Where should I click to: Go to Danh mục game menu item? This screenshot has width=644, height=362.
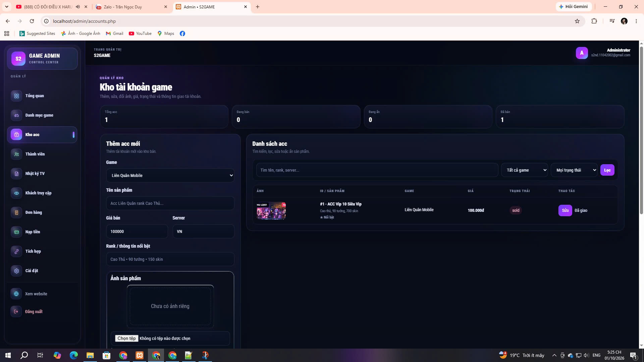pyautogui.click(x=42, y=115)
